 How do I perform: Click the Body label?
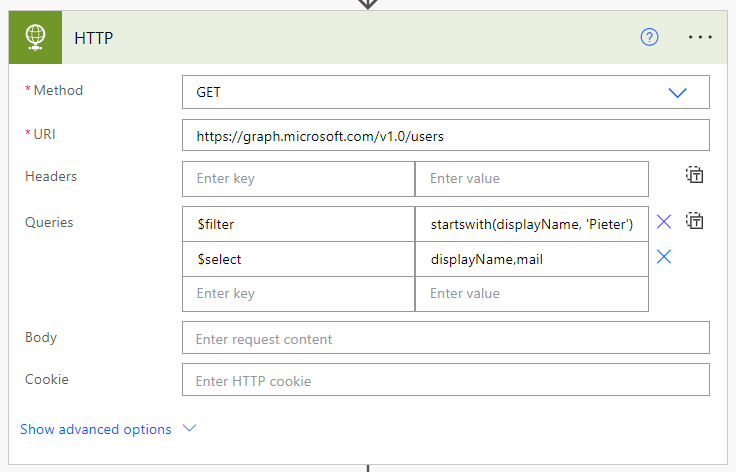pyautogui.click(x=41, y=337)
